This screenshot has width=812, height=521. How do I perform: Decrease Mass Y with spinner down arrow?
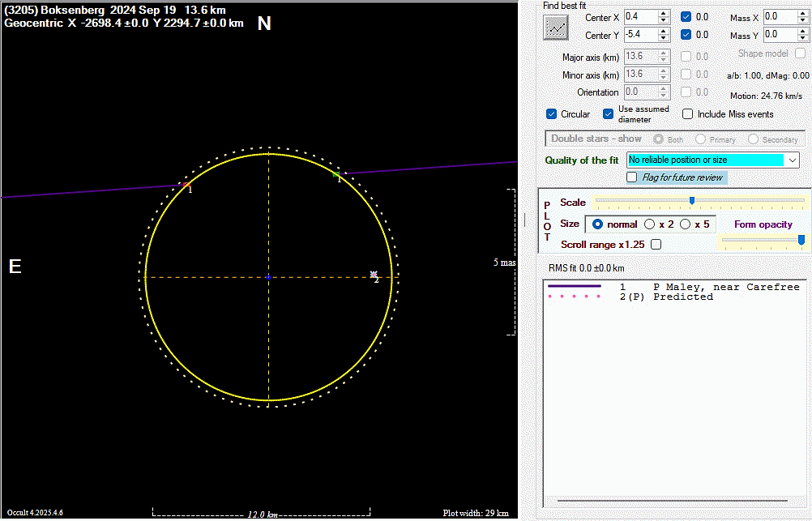pyautogui.click(x=802, y=38)
